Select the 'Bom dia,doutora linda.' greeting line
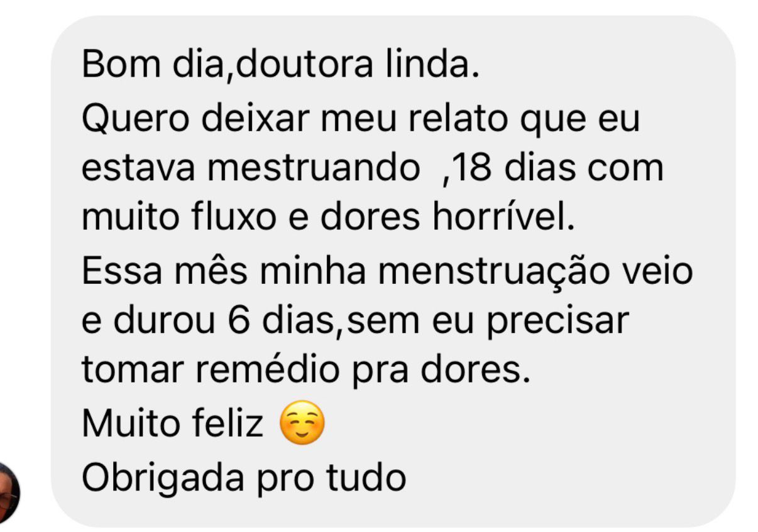The height and width of the screenshot is (532, 758). point(281,65)
